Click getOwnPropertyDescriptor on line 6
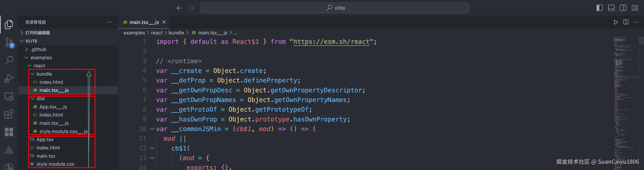This screenshot has width=644, height=170. click(316, 90)
